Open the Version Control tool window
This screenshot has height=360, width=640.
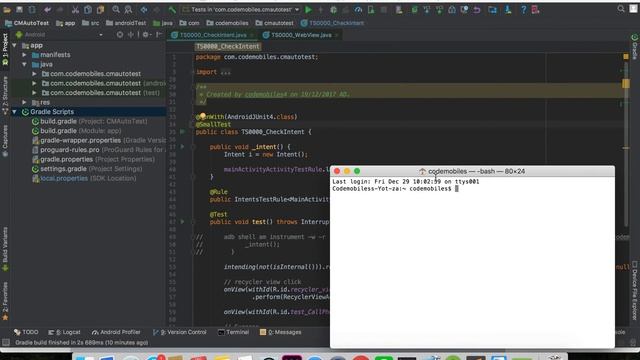click(x=180, y=332)
